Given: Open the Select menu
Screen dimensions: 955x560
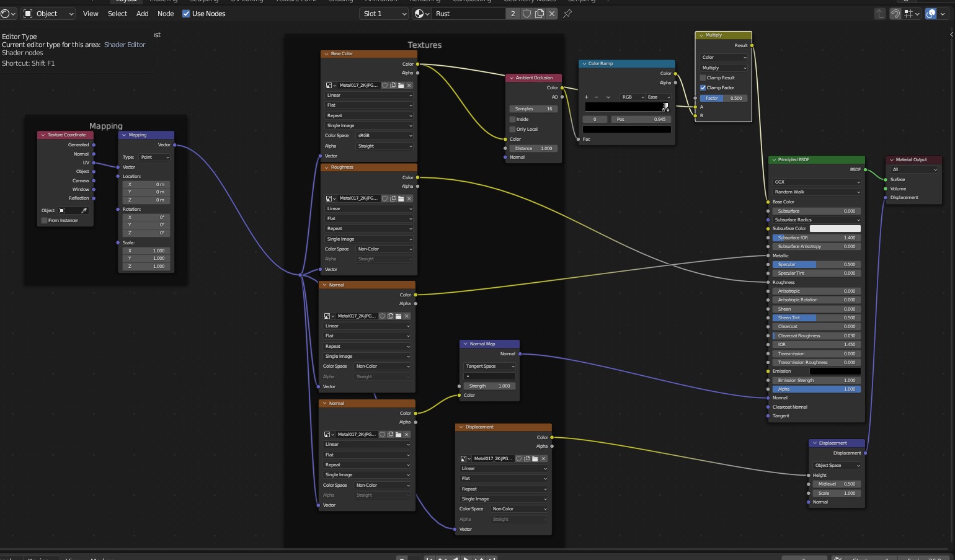Looking at the screenshot, I should (x=117, y=14).
